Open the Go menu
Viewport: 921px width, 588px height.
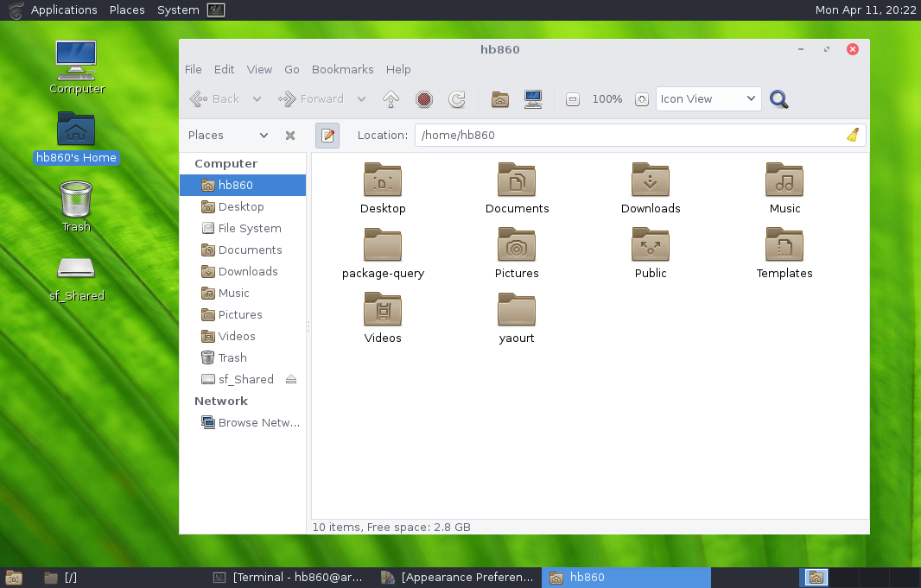point(291,69)
